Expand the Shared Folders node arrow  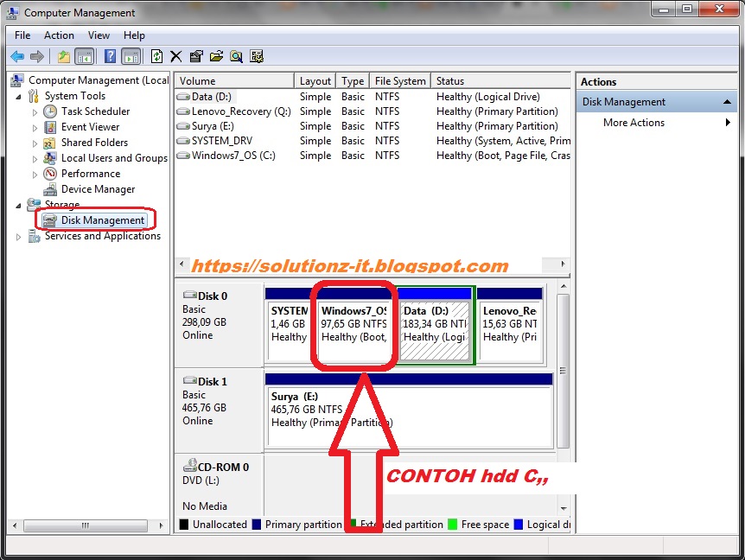point(35,143)
